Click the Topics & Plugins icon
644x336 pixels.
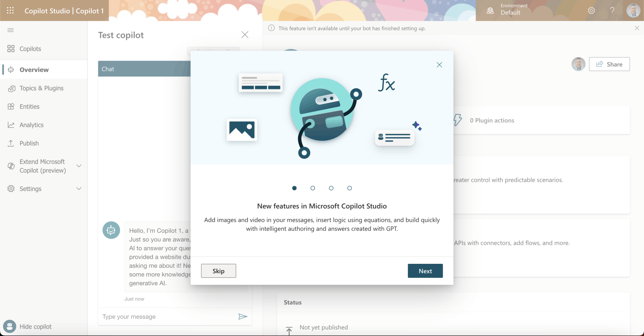pos(11,88)
